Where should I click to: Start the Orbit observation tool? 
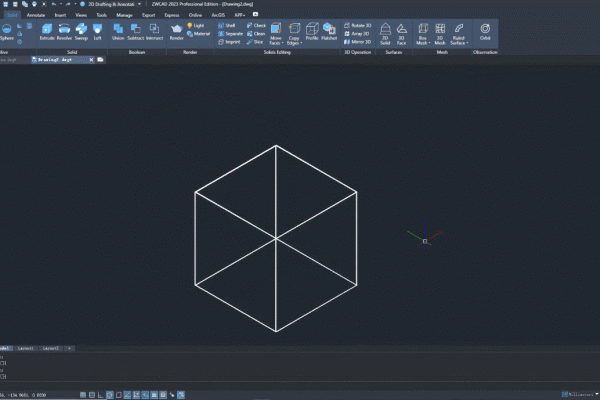click(x=485, y=32)
